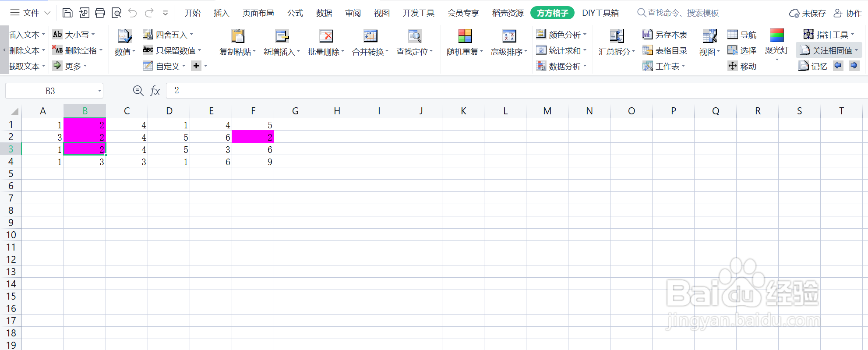Click the 移动 cross-arrow icon

tap(732, 66)
